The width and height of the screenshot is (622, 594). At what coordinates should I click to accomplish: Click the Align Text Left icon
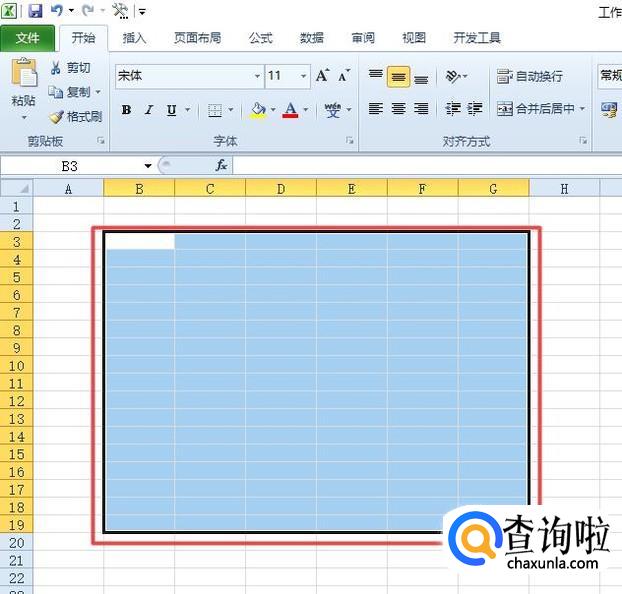click(x=375, y=108)
